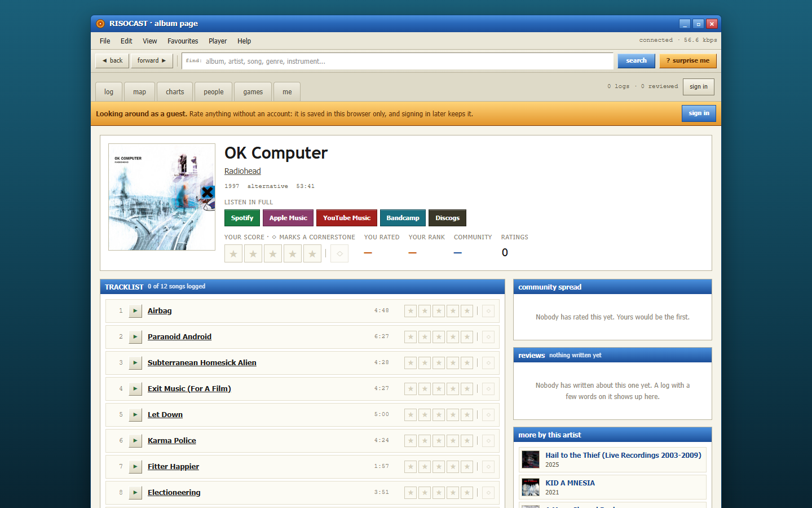Image resolution: width=812 pixels, height=508 pixels.
Task: Open the Edit menu
Action: pos(126,41)
